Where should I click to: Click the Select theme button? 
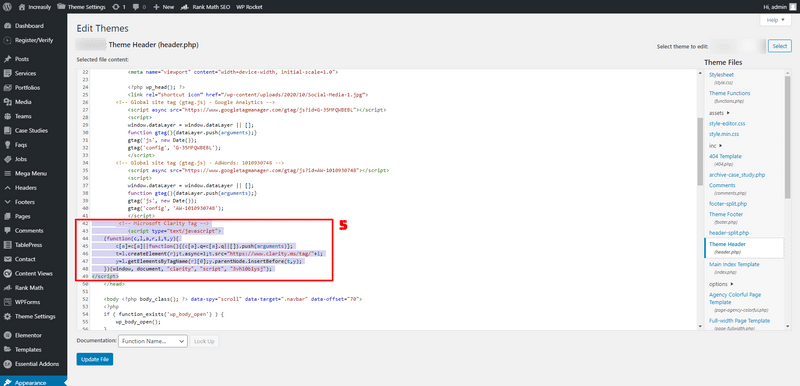click(780, 46)
